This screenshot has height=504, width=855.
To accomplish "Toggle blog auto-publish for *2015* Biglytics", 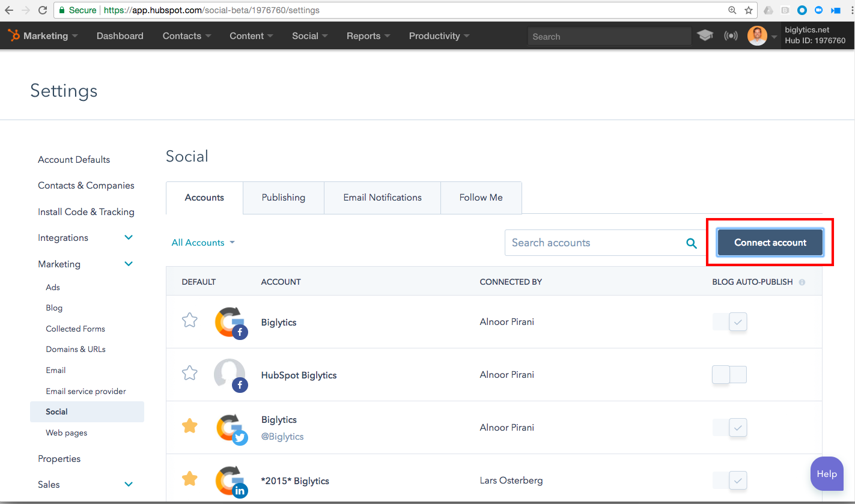I will (729, 481).
